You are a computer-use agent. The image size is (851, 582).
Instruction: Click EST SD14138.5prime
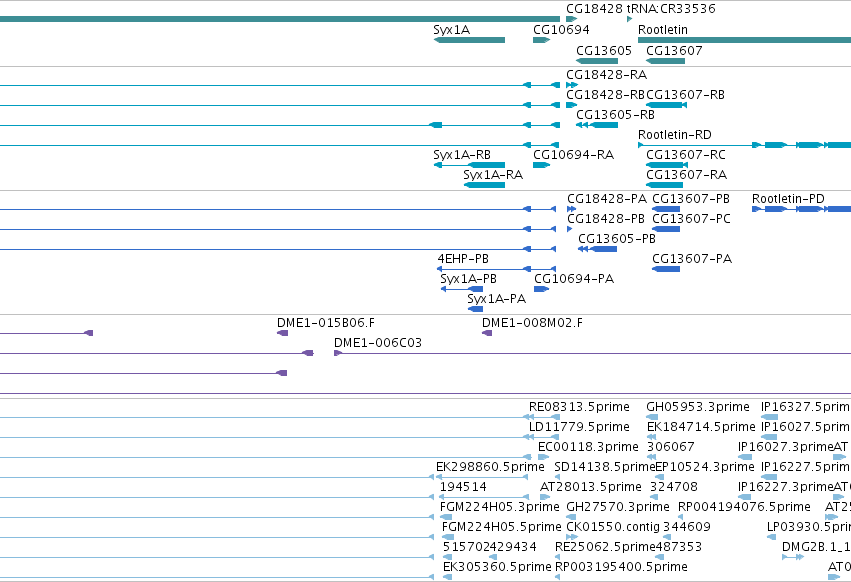(x=605, y=467)
